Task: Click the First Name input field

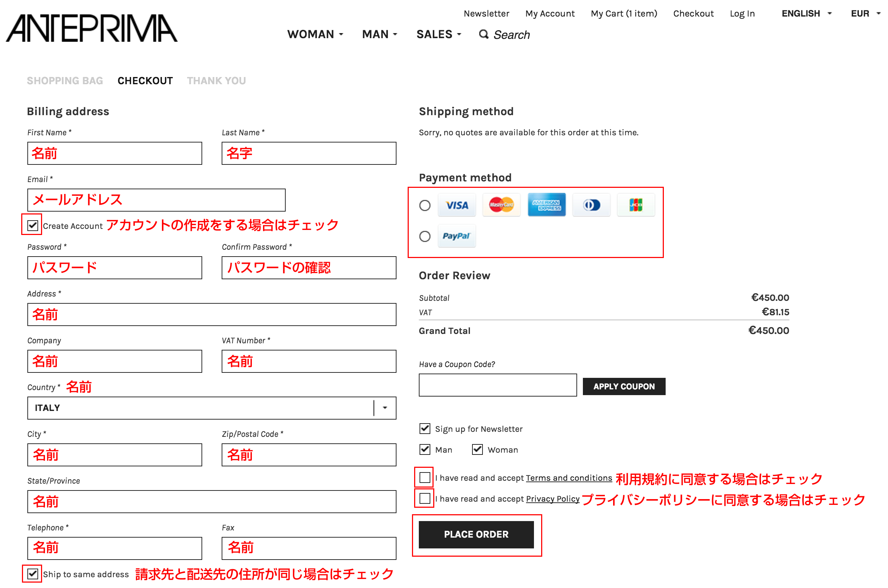Action: pos(115,153)
